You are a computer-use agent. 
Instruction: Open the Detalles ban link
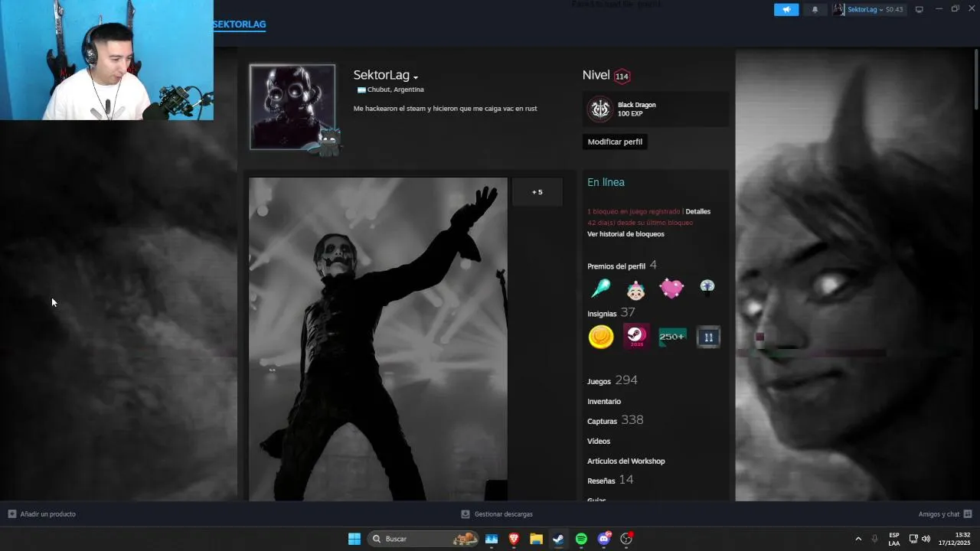click(697, 211)
